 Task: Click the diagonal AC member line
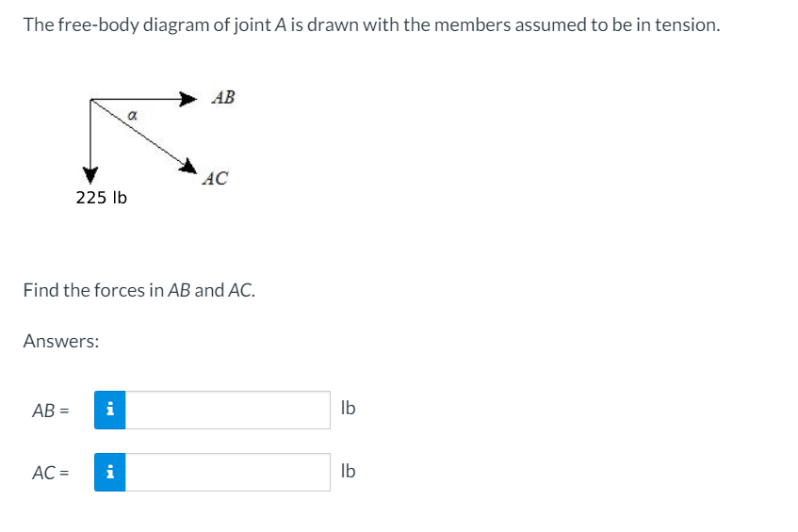tap(137, 132)
